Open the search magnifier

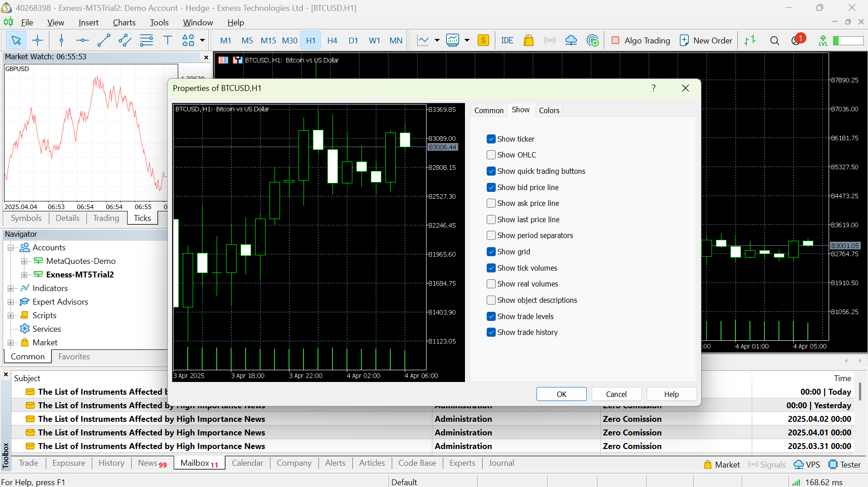coord(774,41)
